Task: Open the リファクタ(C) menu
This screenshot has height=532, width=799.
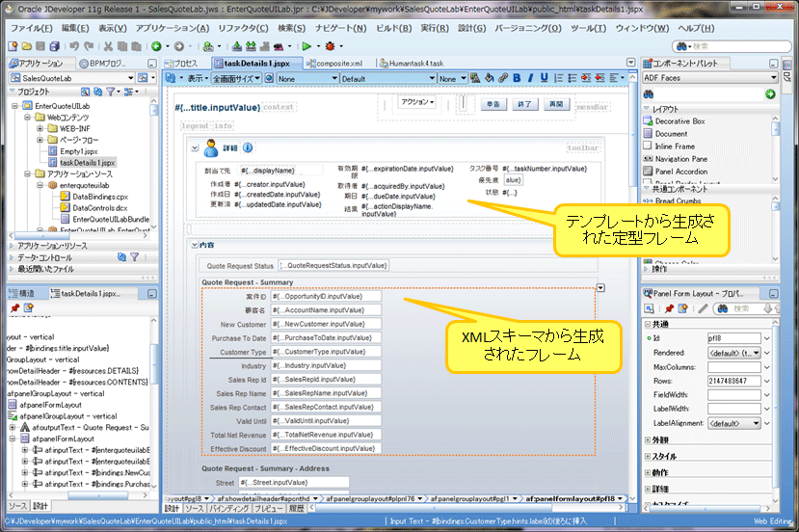Action: (243, 29)
